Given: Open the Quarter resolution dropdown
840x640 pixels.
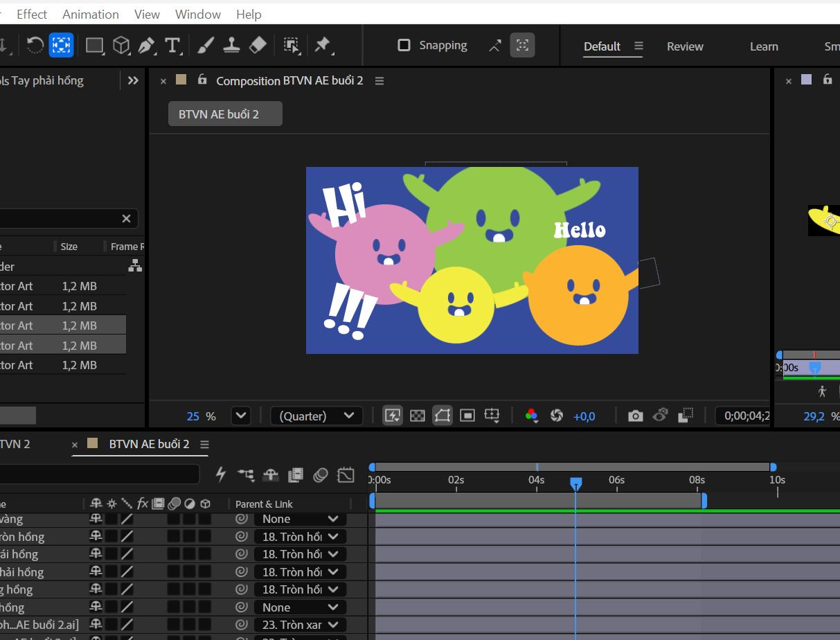Looking at the screenshot, I should tap(316, 416).
